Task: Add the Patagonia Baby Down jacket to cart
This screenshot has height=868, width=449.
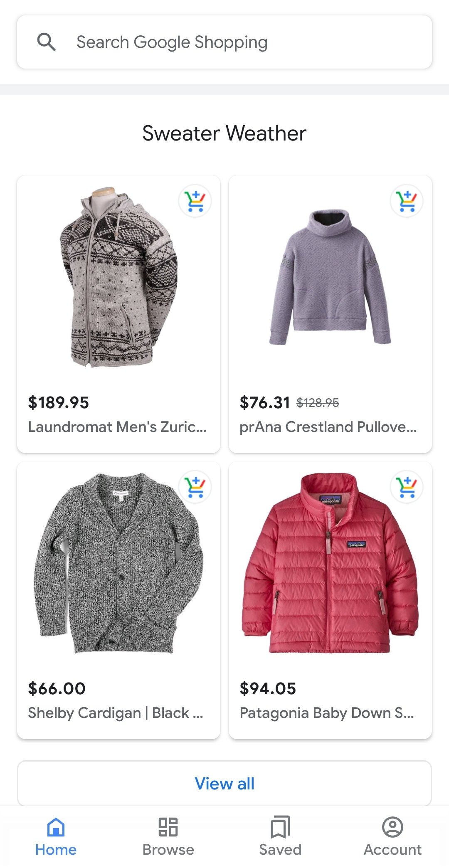Action: pyautogui.click(x=407, y=487)
